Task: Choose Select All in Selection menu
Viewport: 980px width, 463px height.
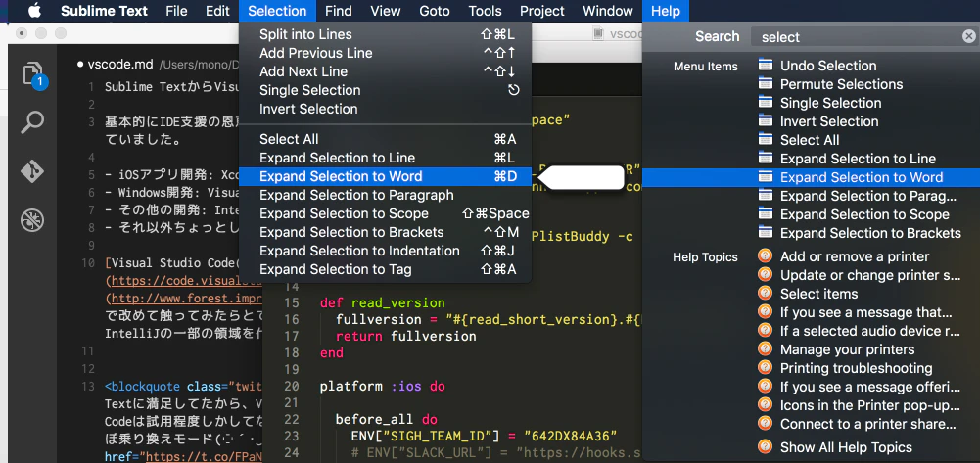Action: [385, 139]
